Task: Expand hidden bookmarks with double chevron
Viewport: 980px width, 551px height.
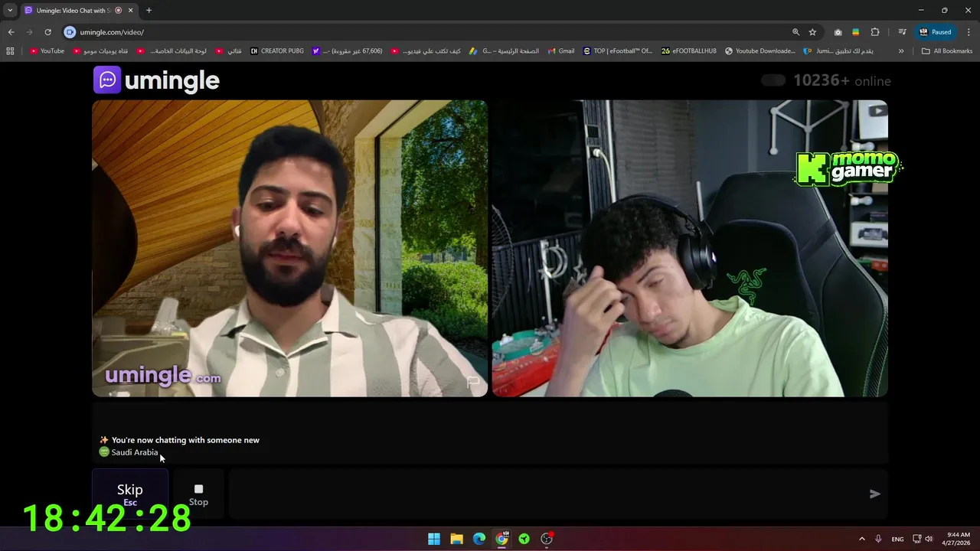Action: [x=901, y=51]
